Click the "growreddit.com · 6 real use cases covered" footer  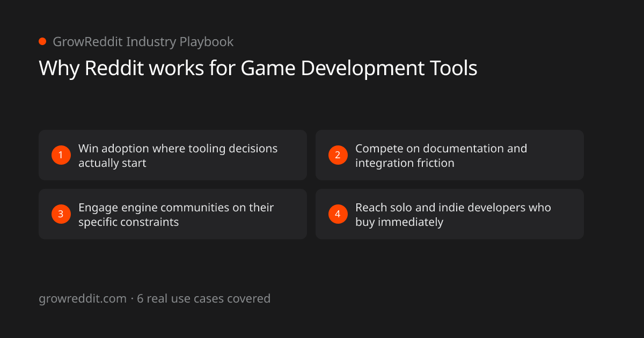tap(155, 299)
